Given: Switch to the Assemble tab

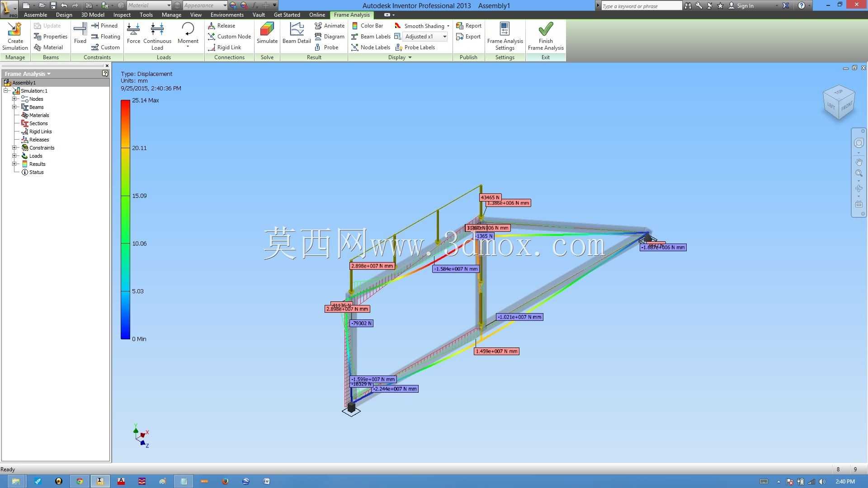Looking at the screenshot, I should [35, 15].
